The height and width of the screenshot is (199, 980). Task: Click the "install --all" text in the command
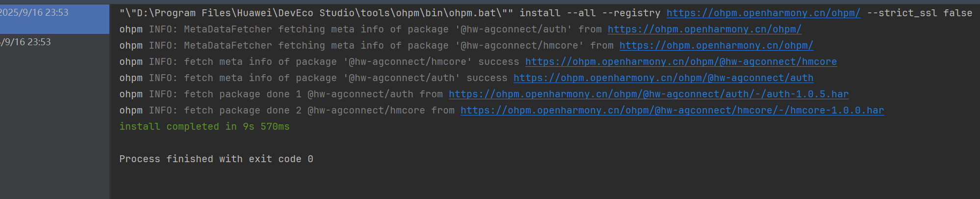pyautogui.click(x=557, y=13)
